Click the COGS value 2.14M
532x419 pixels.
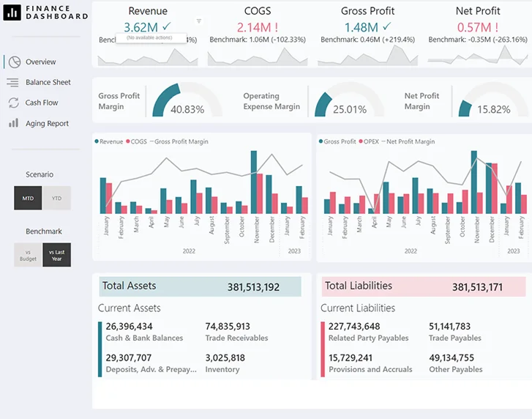pos(253,27)
